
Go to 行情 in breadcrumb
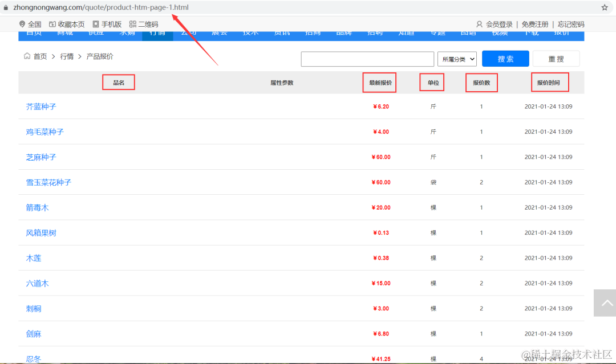pos(67,56)
